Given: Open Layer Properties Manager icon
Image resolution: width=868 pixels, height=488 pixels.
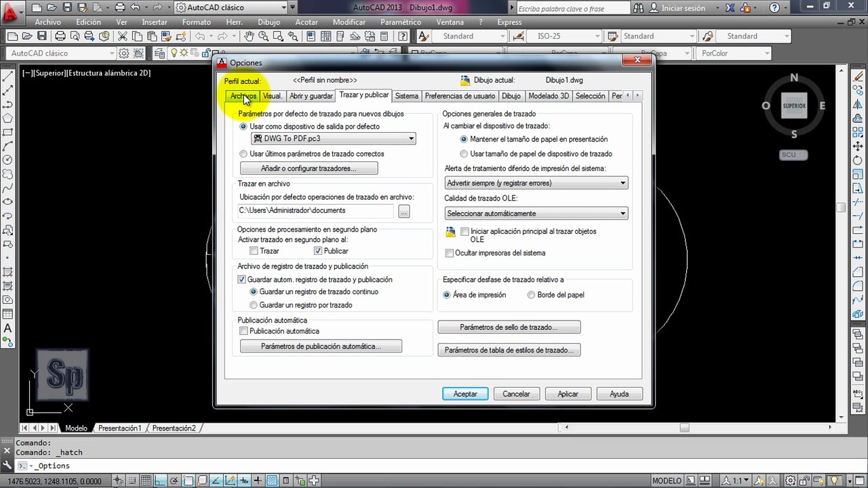Looking at the screenshot, I should [159, 53].
